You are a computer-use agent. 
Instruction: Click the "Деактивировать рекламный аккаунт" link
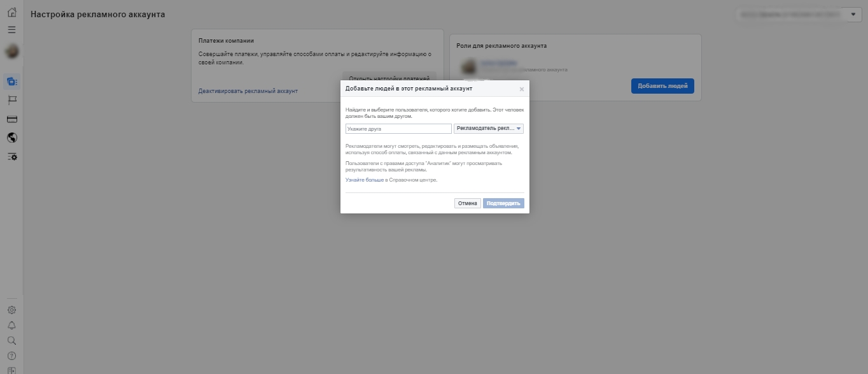point(248,91)
